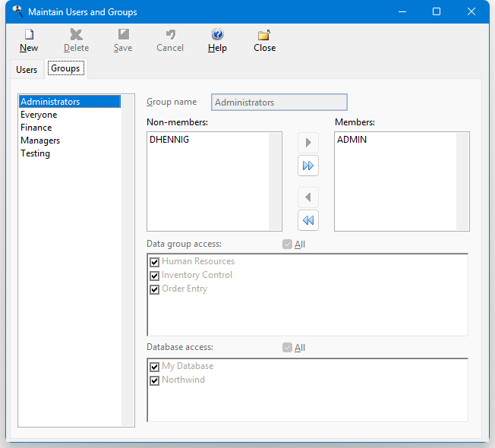
Task: Click the Group name text field
Action: 279,103
